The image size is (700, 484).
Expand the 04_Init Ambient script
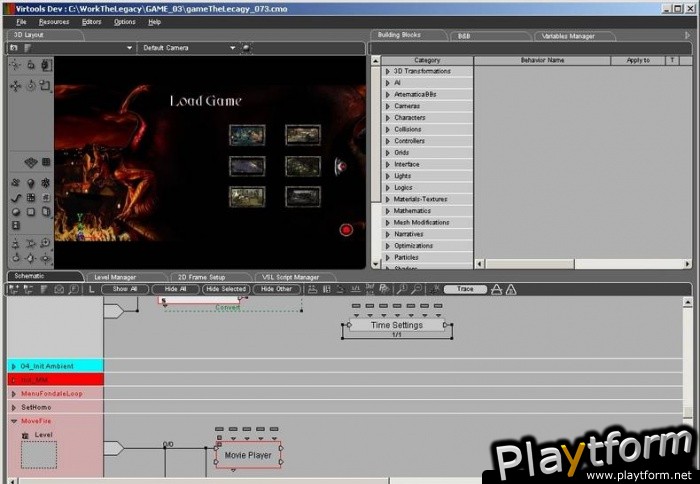click(x=13, y=366)
